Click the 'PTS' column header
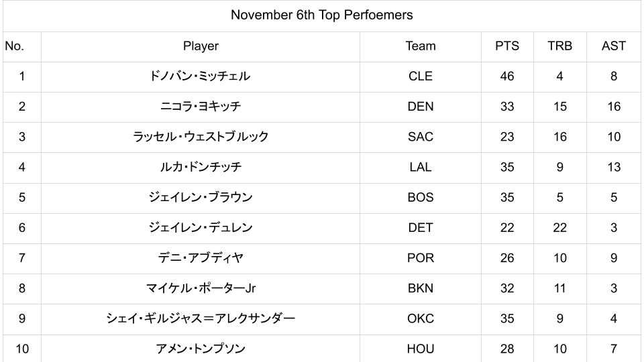This screenshot has width=644, height=362. [507, 46]
